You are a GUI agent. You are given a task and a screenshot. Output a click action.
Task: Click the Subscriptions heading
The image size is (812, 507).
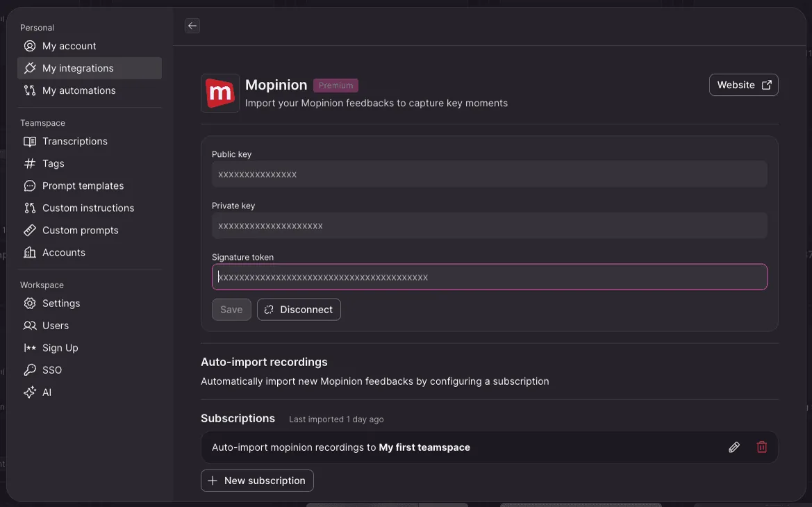[238, 418]
